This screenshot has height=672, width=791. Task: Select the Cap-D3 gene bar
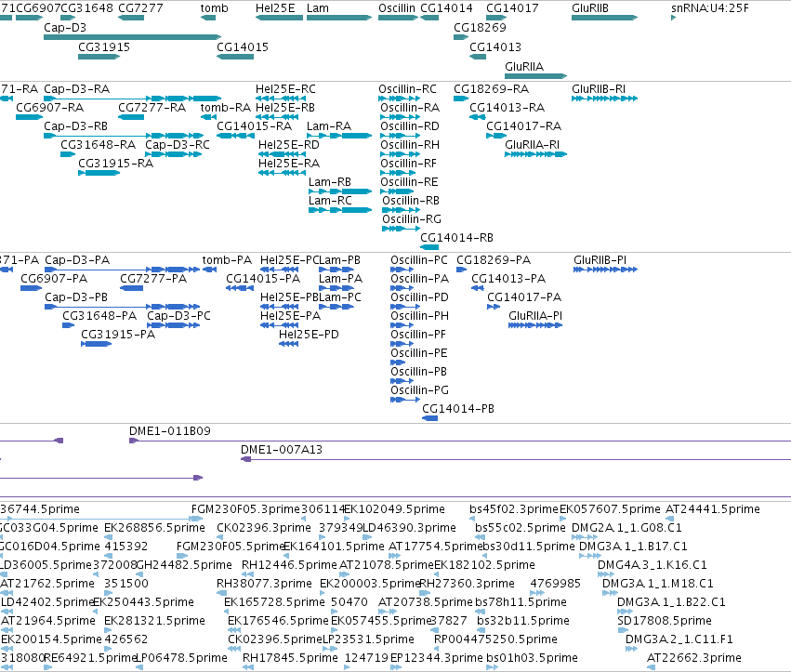132,37
